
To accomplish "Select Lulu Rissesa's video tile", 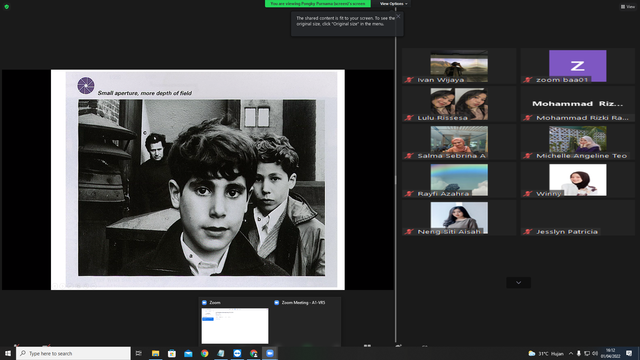I will 459,104.
